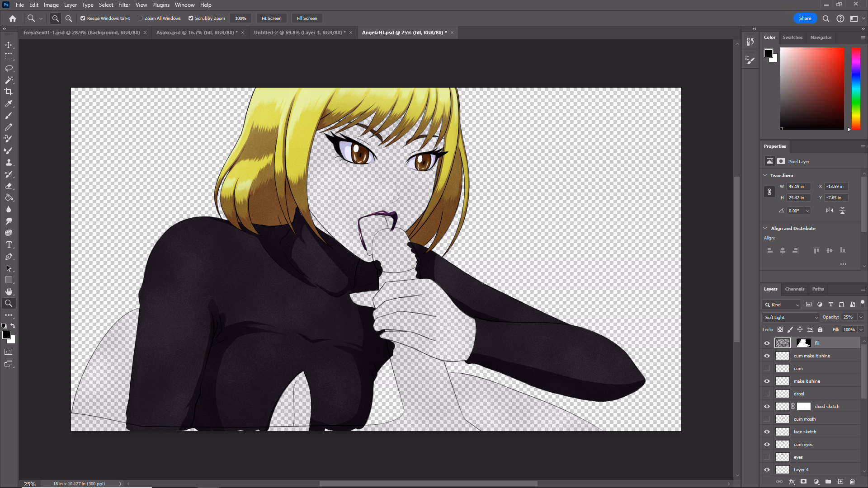Switch to the Channels tab

tap(794, 289)
